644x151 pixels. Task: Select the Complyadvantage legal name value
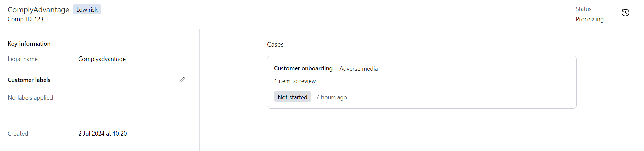point(102,59)
